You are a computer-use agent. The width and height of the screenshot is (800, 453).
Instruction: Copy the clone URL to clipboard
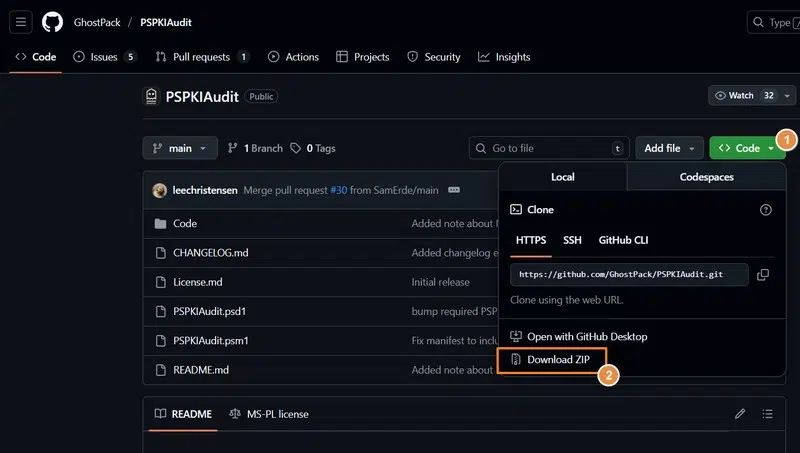coord(763,274)
